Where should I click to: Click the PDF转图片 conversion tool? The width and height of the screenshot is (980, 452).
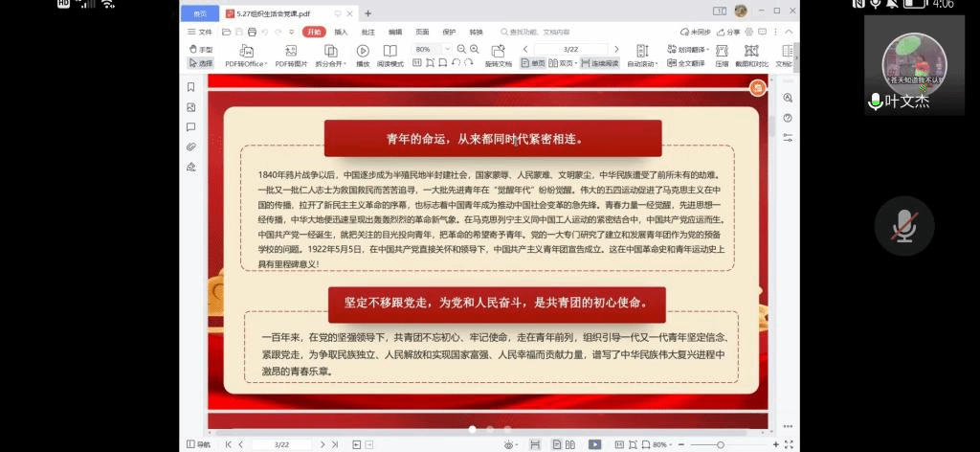(x=291, y=56)
